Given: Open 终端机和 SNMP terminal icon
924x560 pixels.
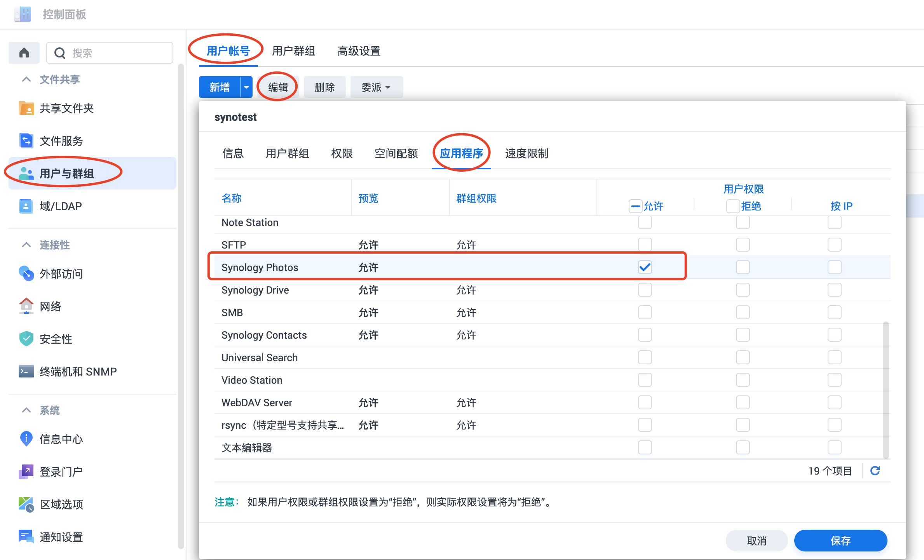Looking at the screenshot, I should click(x=26, y=371).
